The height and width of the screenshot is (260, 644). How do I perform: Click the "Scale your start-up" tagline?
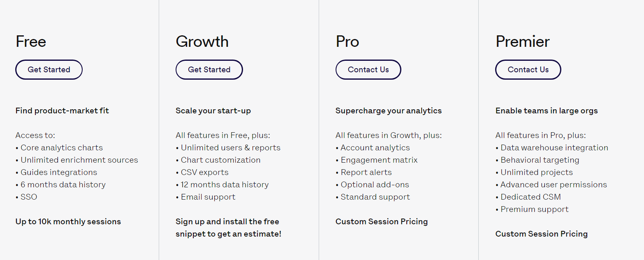point(213,110)
